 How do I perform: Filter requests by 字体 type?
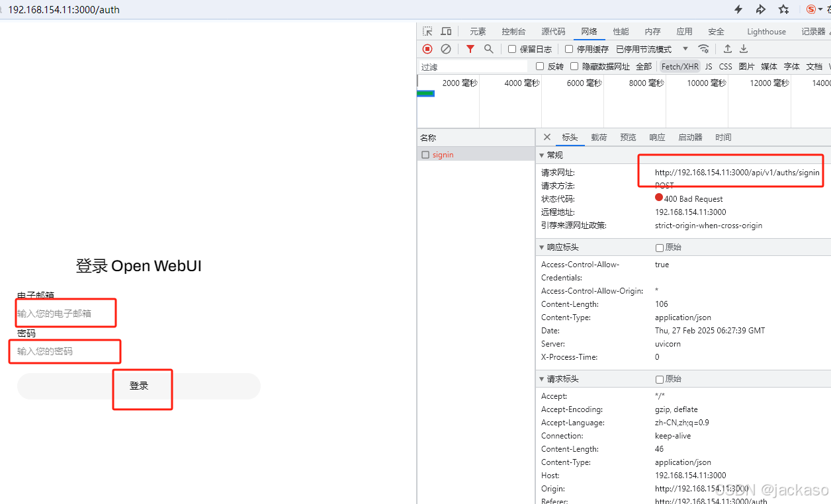[x=791, y=66]
